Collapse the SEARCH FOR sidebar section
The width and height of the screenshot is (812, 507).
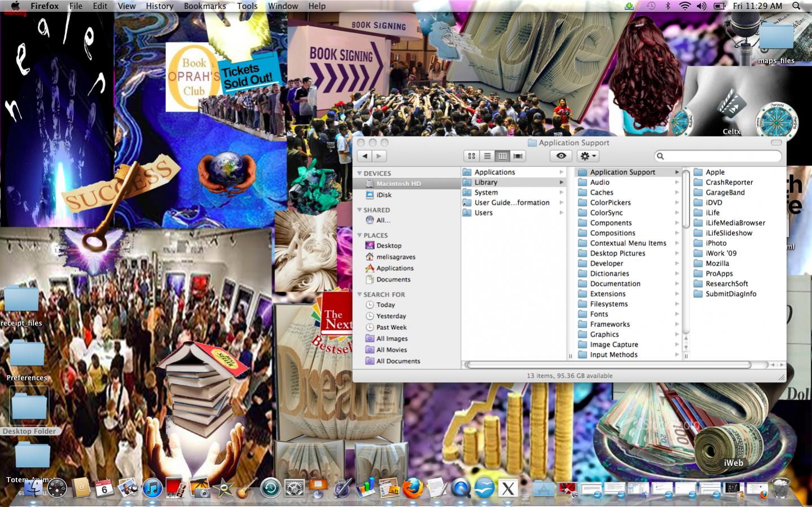point(359,294)
